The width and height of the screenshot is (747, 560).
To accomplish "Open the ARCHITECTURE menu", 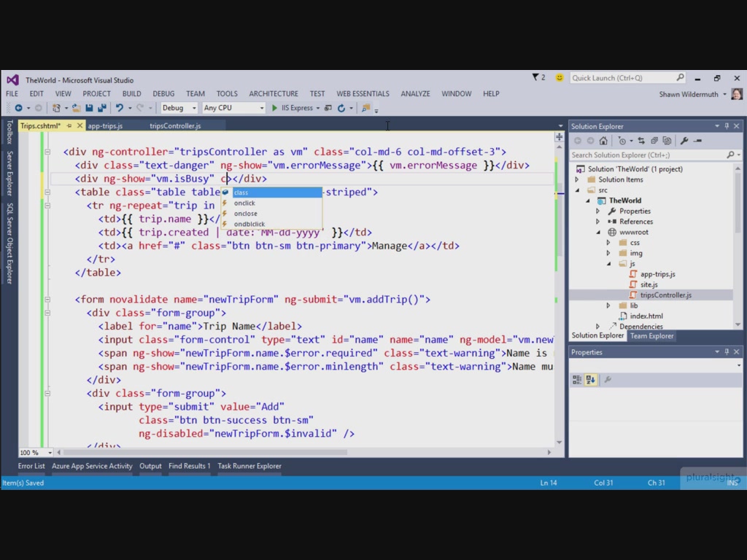I will coord(274,94).
